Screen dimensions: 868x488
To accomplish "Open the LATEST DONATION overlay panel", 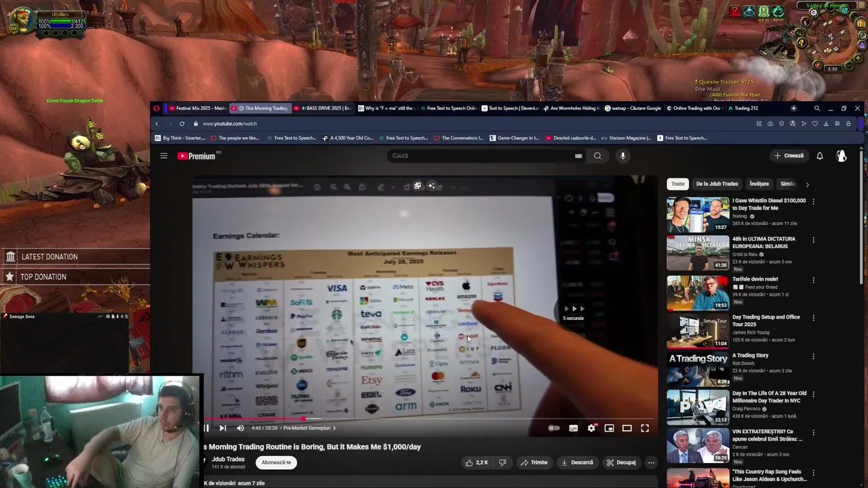I will (75, 257).
